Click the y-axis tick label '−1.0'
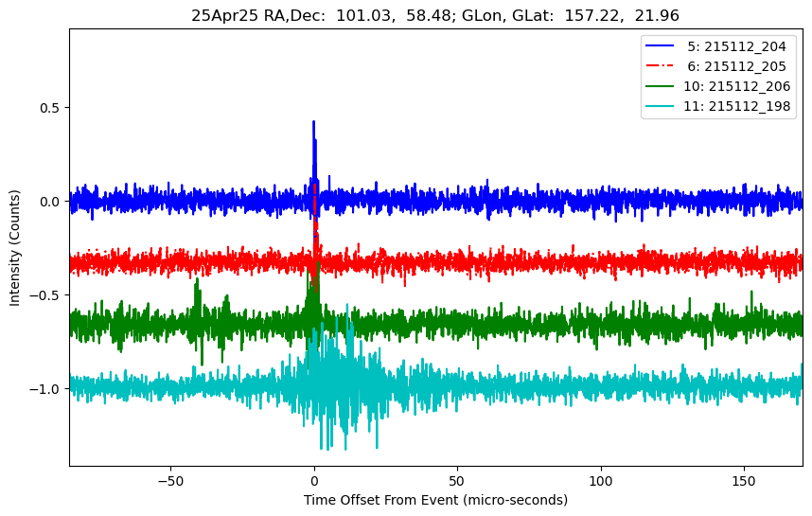The height and width of the screenshot is (516, 812). (44, 389)
